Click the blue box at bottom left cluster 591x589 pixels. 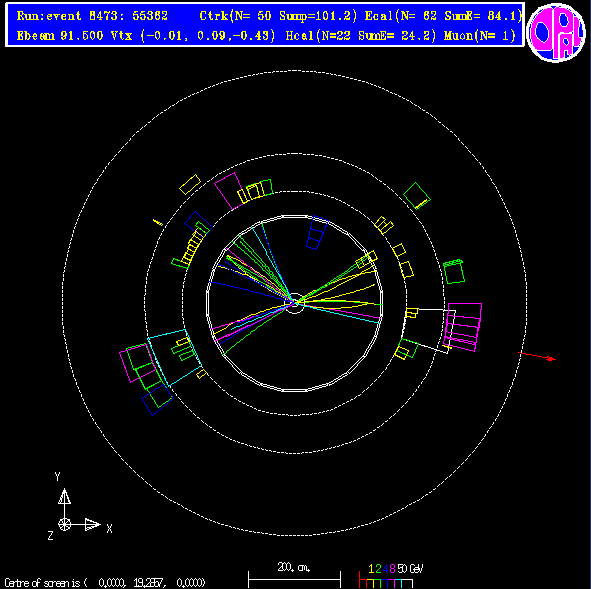tap(157, 399)
